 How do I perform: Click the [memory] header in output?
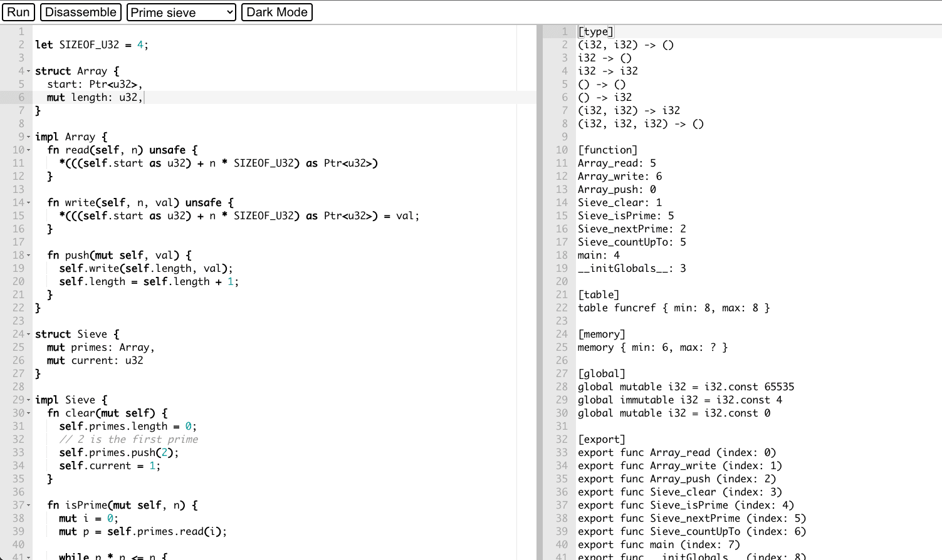pos(602,334)
